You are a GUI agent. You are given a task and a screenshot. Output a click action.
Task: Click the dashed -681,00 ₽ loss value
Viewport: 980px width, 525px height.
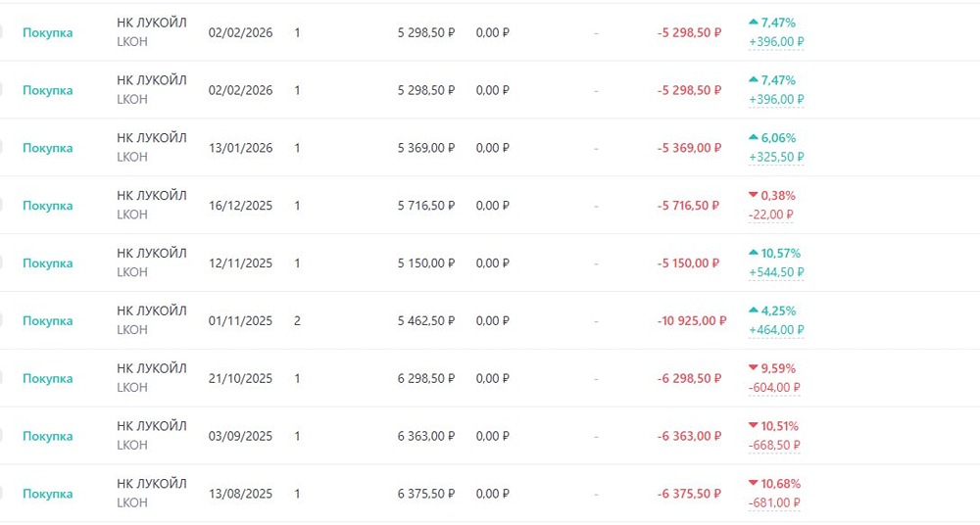773,502
